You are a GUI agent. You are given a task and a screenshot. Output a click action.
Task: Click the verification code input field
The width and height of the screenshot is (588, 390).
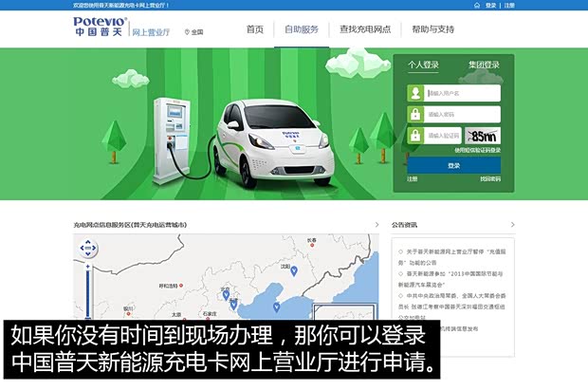pos(443,136)
